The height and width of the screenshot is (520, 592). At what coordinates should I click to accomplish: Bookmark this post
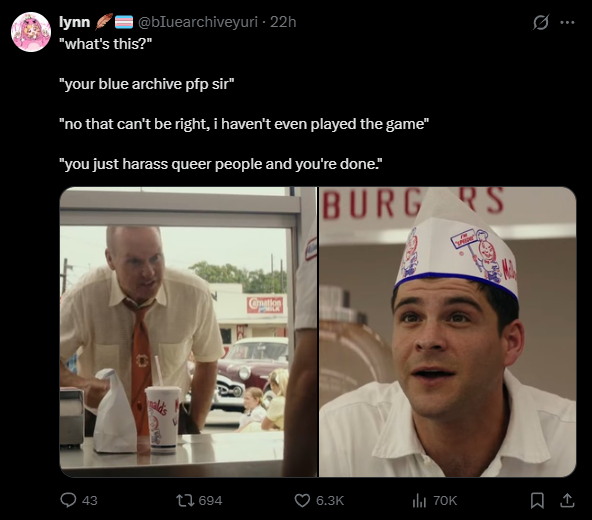[537, 500]
